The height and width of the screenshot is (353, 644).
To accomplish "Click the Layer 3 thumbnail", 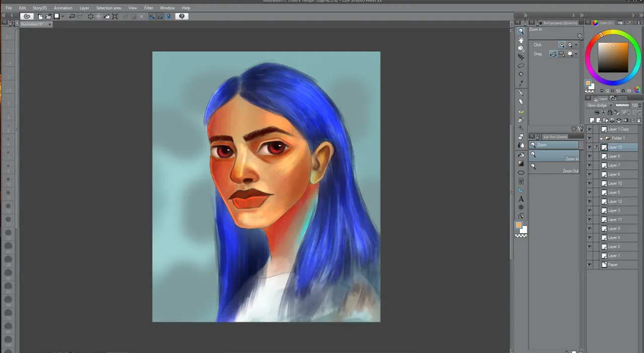I will tap(604, 211).
